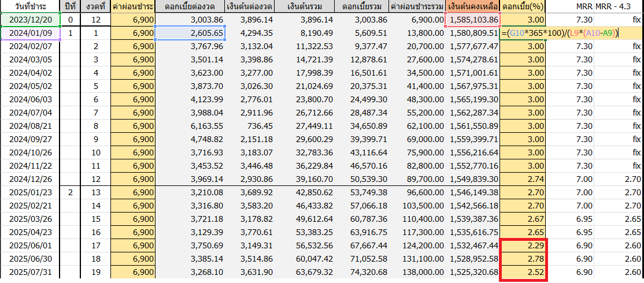Click the MRR - 4.3 column header
Image resolution: width=644 pixels, height=283 pixels.
click(x=618, y=6)
